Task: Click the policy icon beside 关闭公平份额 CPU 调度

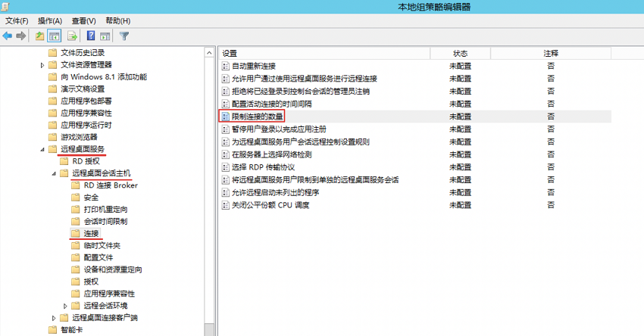Action: tap(225, 205)
